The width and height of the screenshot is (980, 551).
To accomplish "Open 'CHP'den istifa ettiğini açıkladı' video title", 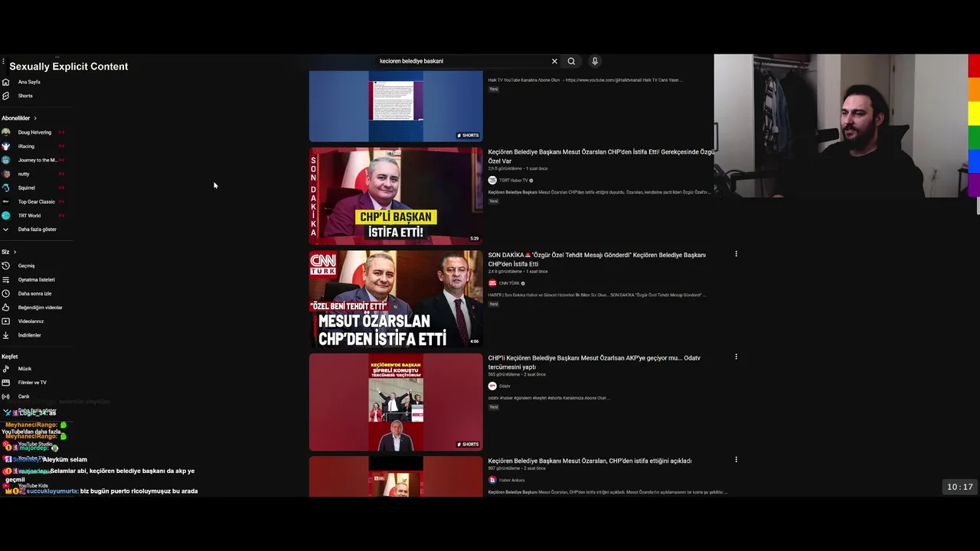I will [590, 461].
